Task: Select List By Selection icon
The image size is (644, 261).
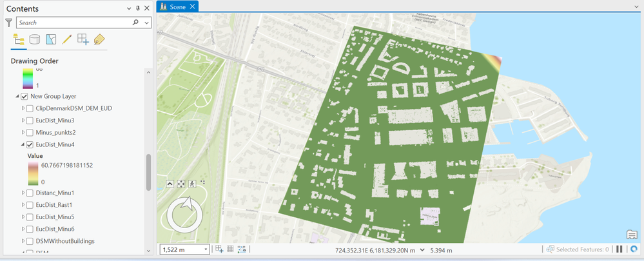Action: coord(51,39)
